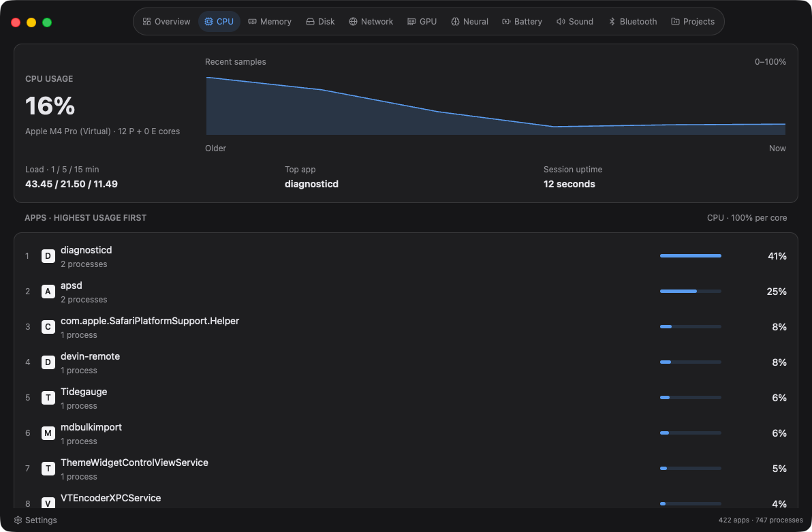The image size is (812, 532).
Task: Open the Sound tab
Action: click(x=575, y=22)
